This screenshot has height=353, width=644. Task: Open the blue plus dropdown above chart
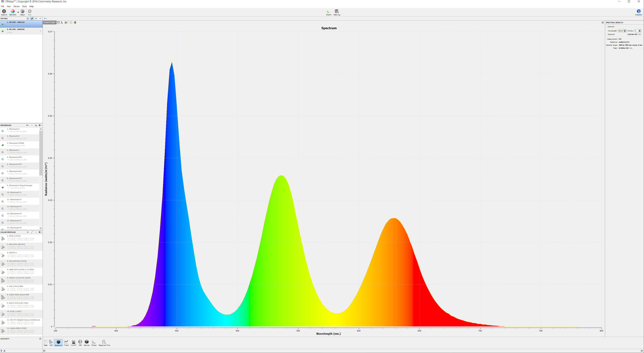pyautogui.click(x=45, y=18)
